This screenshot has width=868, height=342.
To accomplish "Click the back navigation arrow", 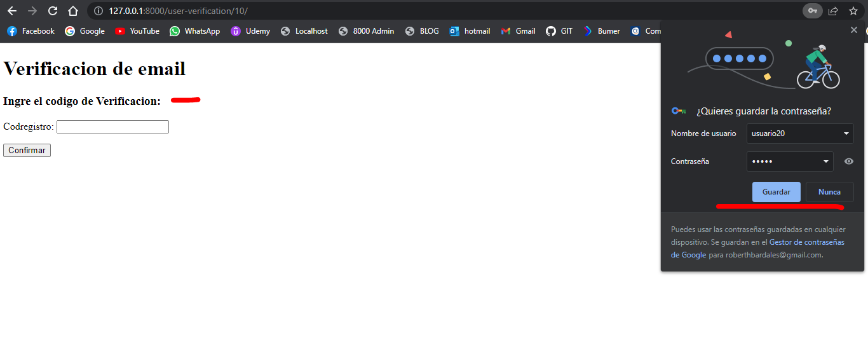I will 12,11.
